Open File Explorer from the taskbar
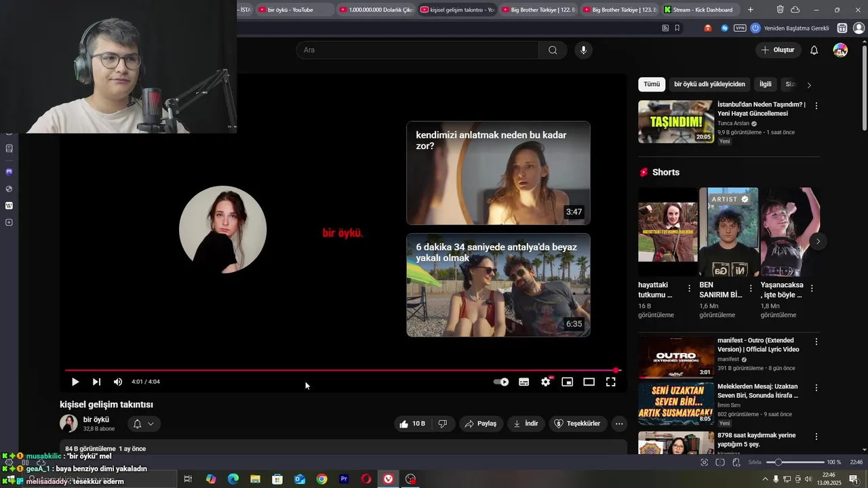Screen dimensions: 868x488 [x=255, y=479]
